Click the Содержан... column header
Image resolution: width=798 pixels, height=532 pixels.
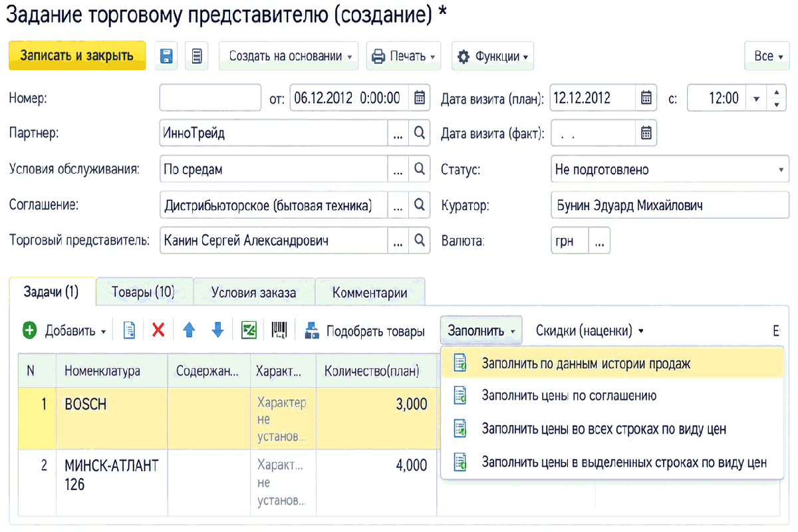pos(209,371)
